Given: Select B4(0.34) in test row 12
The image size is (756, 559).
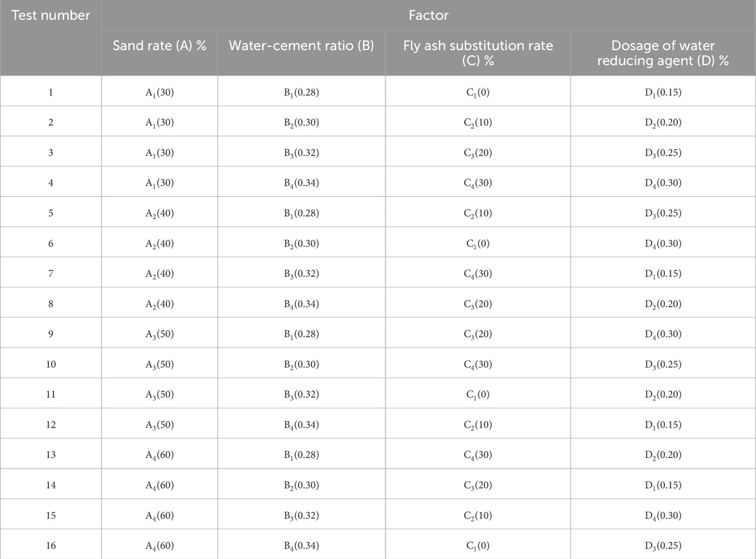Looking at the screenshot, I should click(x=301, y=424).
